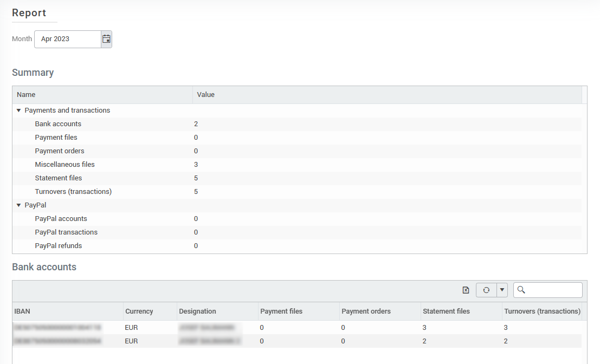600x364 pixels.
Task: Export bank accounts table to Excel
Action: [466, 290]
